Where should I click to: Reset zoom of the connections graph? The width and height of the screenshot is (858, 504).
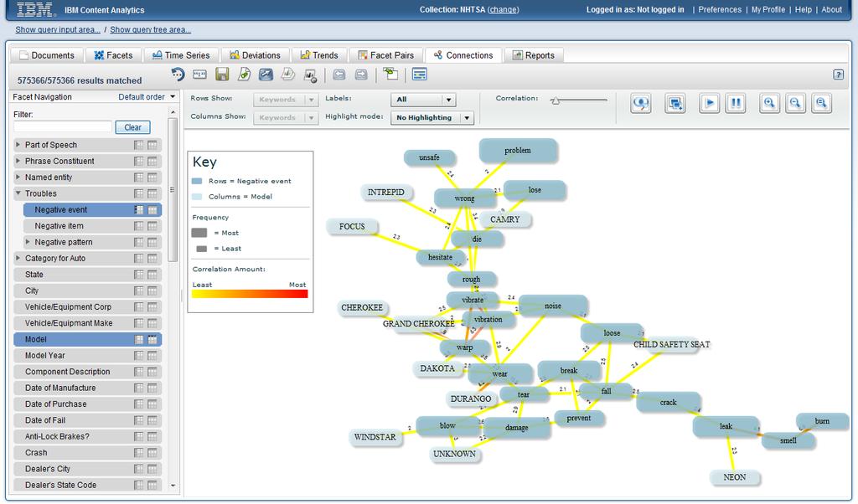click(x=821, y=103)
